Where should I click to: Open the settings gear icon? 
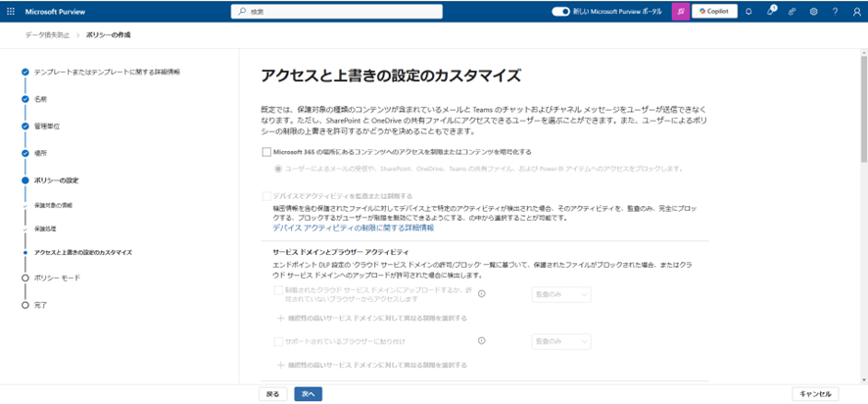(814, 12)
